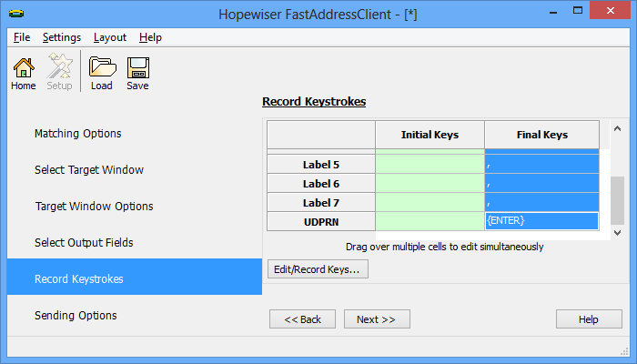Click the application icon in the title bar
This screenshot has width=637, height=364.
coord(16,14)
